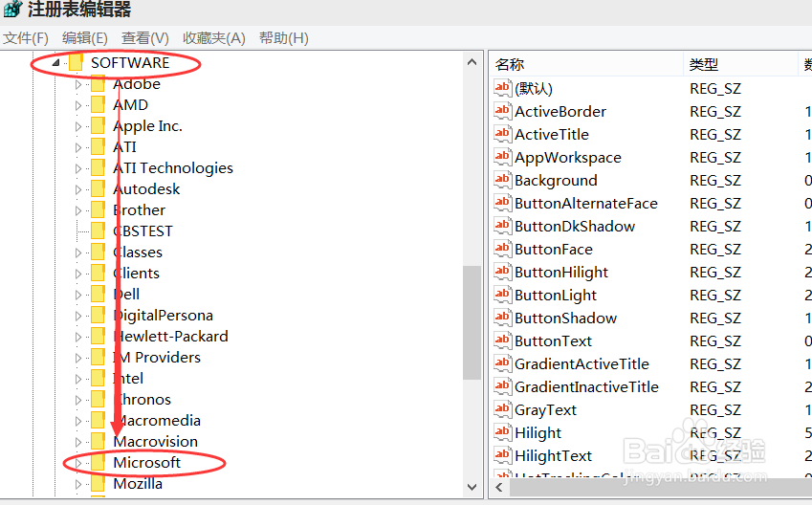Image resolution: width=812 pixels, height=505 pixels.
Task: Click the AMD folder icon
Action: coord(98,104)
